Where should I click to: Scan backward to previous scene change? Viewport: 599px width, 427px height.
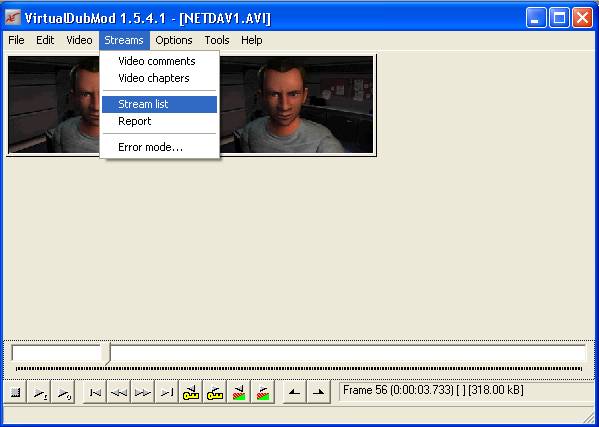pos(238,392)
